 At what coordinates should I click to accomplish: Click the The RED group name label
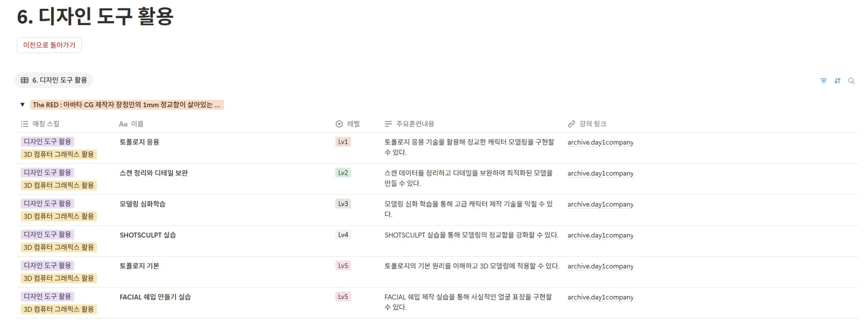tap(127, 105)
